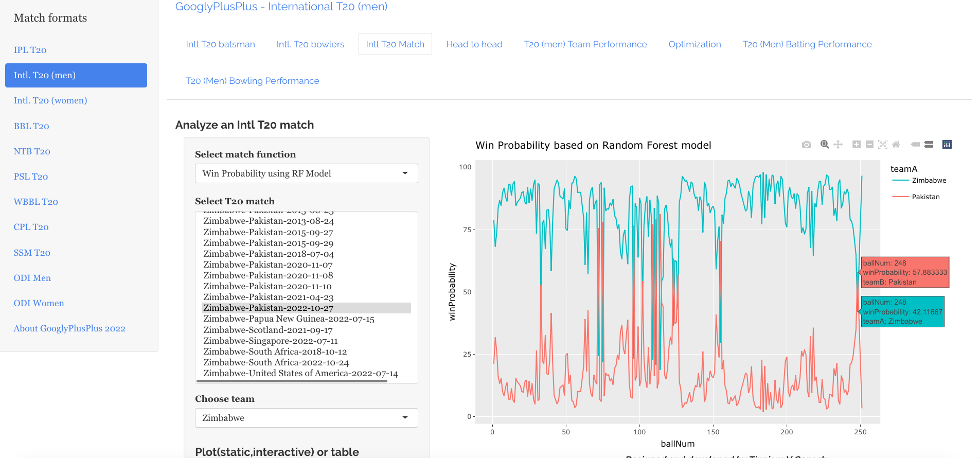Click the match list horizontal scrollbar
This screenshot has width=980, height=458.
coord(292,381)
